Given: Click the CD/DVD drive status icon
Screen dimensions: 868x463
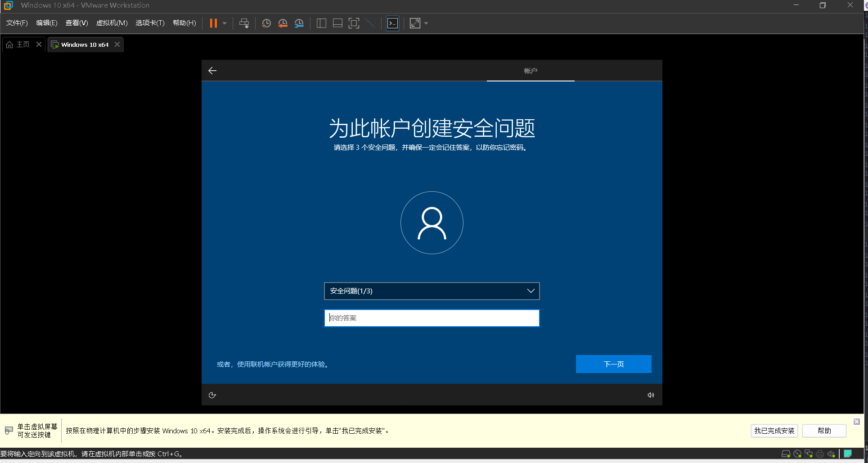Looking at the screenshot, I should point(797,454).
